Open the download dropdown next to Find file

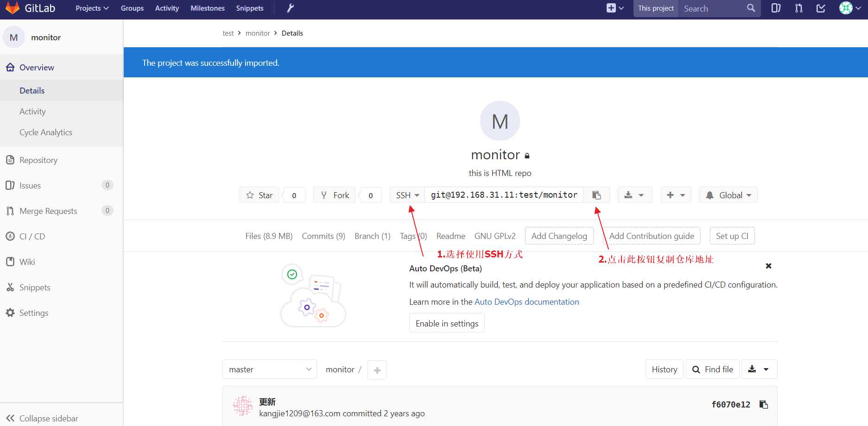tap(759, 369)
